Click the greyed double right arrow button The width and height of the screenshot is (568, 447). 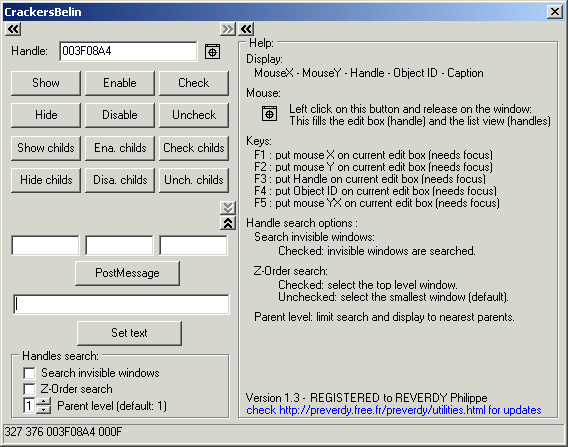tap(227, 29)
